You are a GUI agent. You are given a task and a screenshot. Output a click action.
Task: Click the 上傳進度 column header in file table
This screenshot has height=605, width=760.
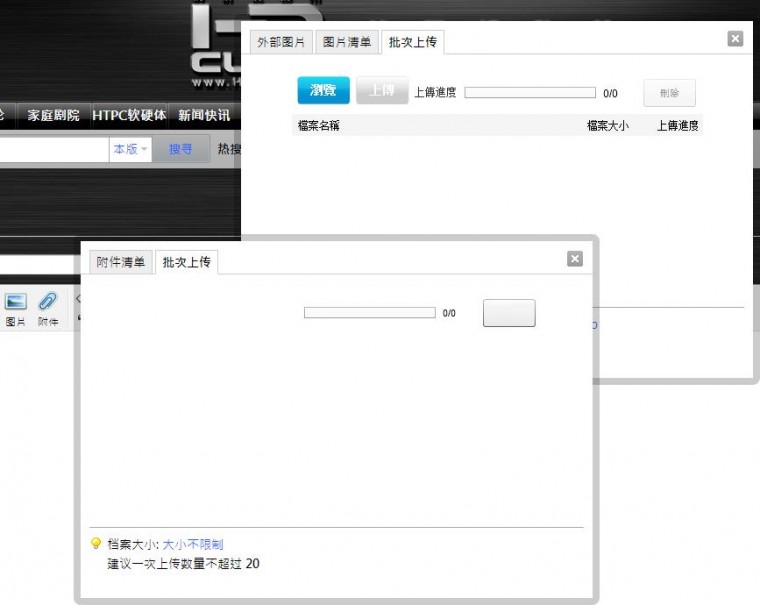click(x=677, y=126)
